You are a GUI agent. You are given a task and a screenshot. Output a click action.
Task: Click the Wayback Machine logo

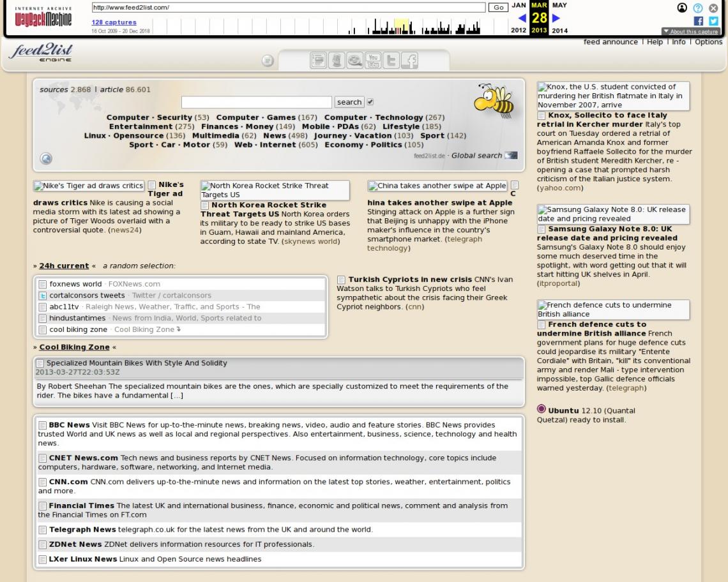pos(43,17)
